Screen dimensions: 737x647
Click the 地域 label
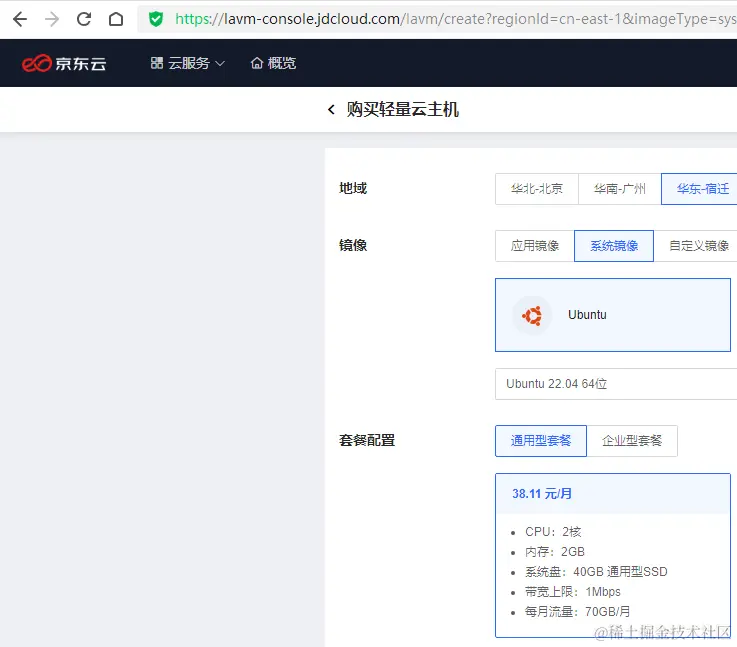353,188
